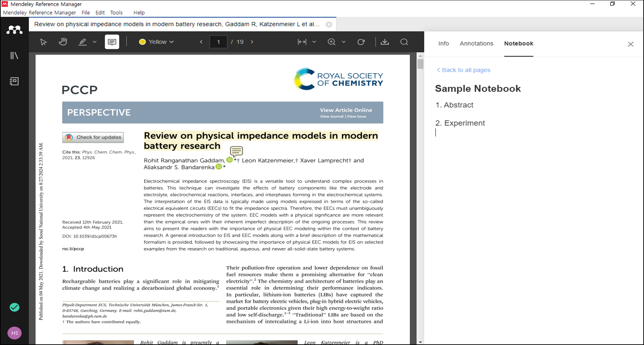
Task: Click the highlighted article title
Action: point(261,141)
